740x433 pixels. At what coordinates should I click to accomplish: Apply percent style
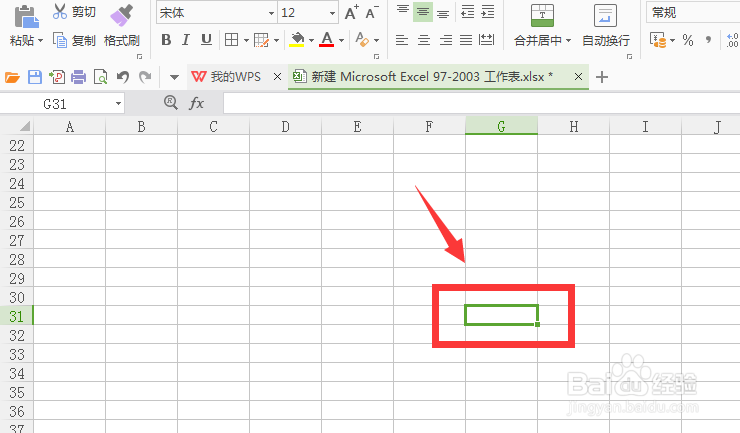point(688,41)
